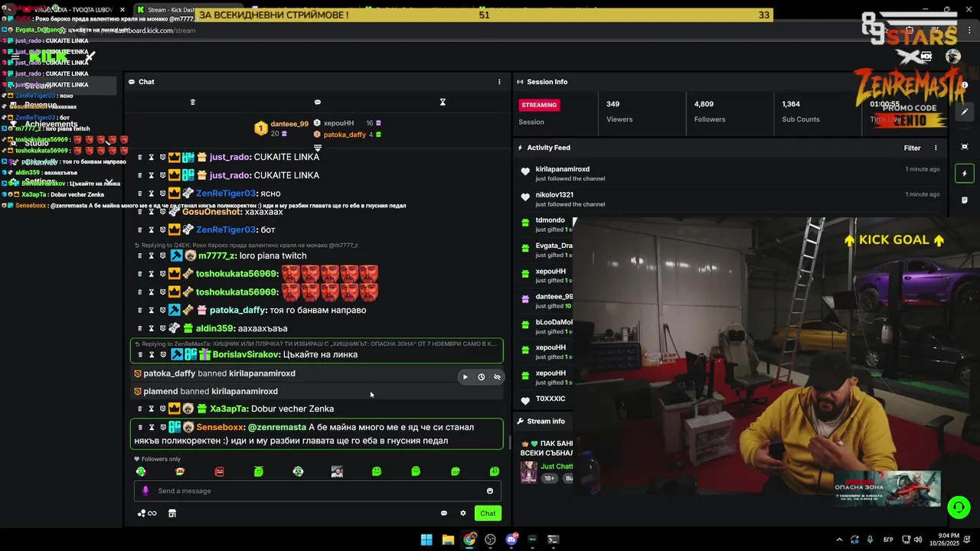Open File Explorer from the taskbar
This screenshot has width=980, height=551.
[x=448, y=540]
